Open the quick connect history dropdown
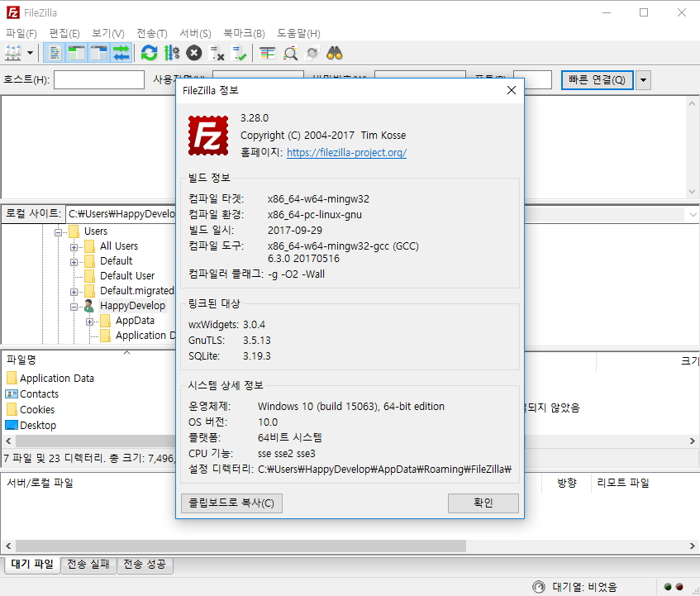 643,80
